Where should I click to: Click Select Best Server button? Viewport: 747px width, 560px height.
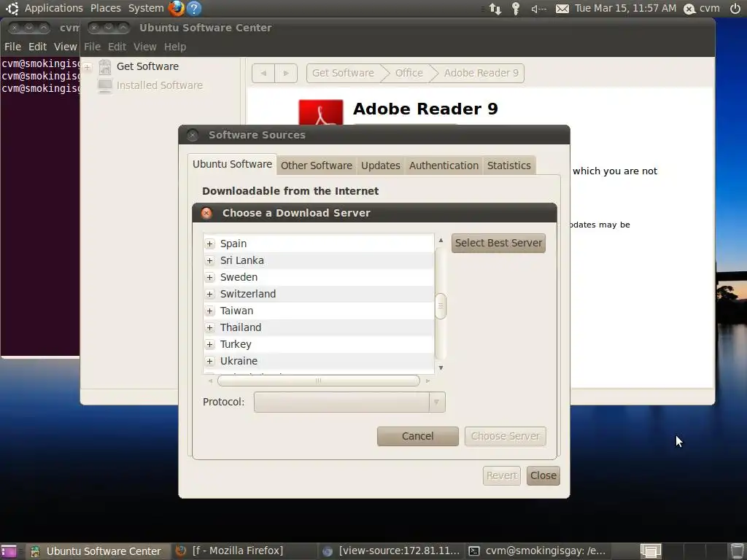498,243
